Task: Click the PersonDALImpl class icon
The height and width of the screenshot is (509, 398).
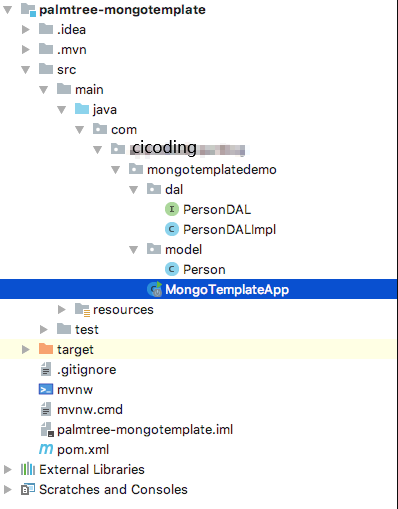Action: coord(172,229)
